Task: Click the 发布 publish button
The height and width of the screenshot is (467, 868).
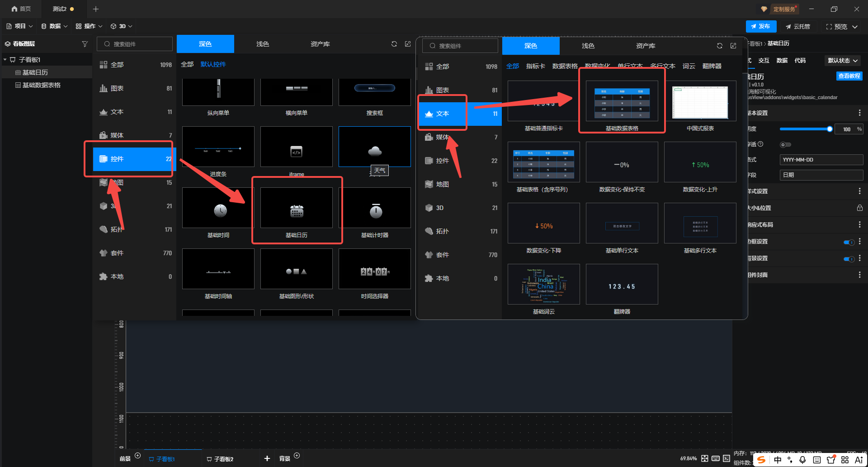Action: (761, 26)
